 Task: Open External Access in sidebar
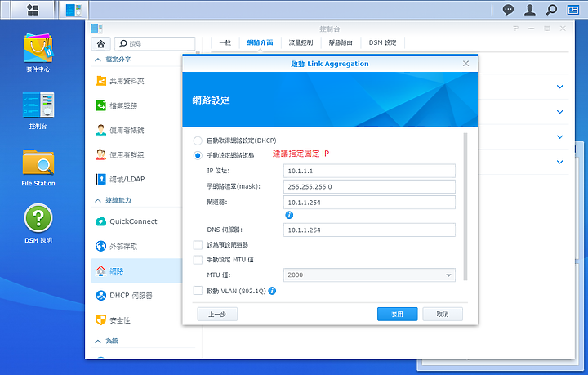click(x=136, y=247)
